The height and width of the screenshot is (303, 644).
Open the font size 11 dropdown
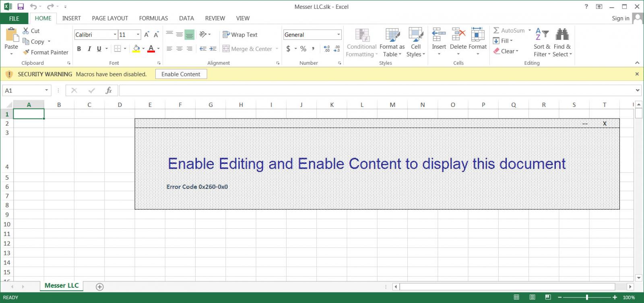coord(138,35)
